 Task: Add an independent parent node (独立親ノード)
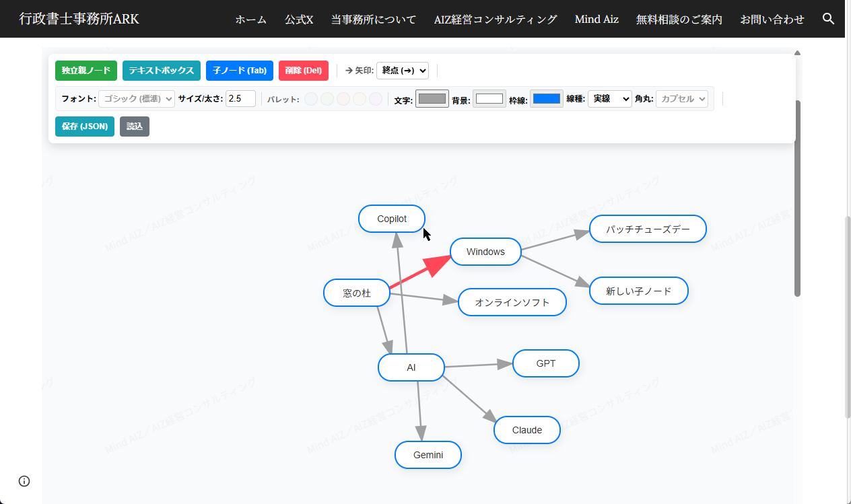click(x=86, y=71)
